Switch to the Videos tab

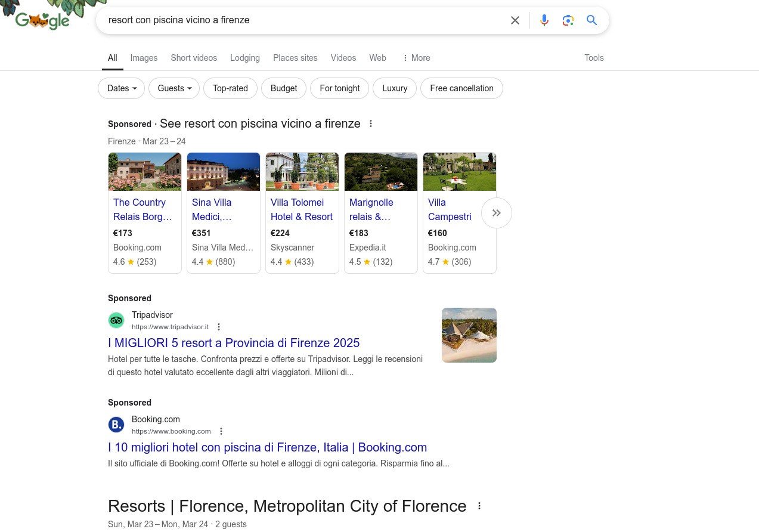[x=343, y=58]
